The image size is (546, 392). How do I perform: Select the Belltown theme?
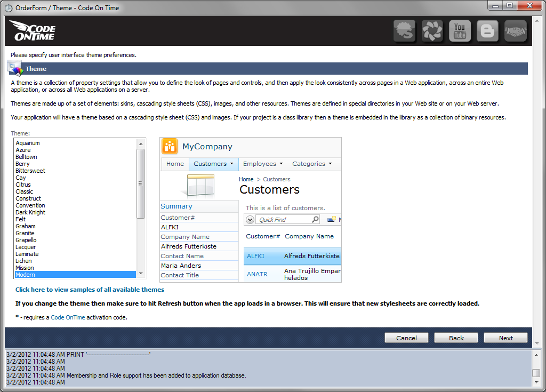75,157
